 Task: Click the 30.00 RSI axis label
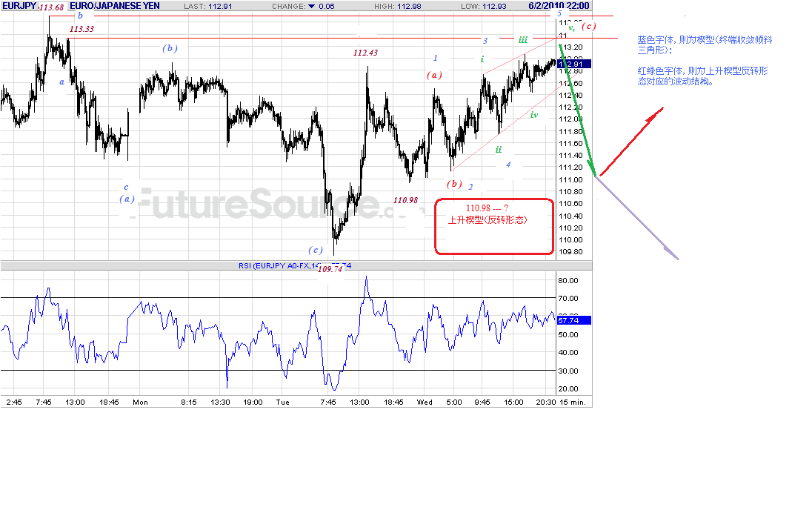(x=568, y=371)
